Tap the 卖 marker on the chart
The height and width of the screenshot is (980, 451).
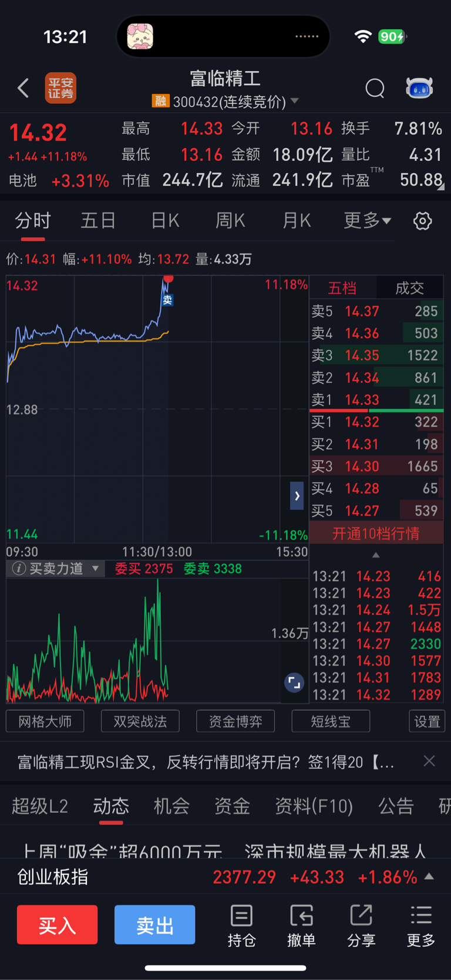click(x=167, y=300)
